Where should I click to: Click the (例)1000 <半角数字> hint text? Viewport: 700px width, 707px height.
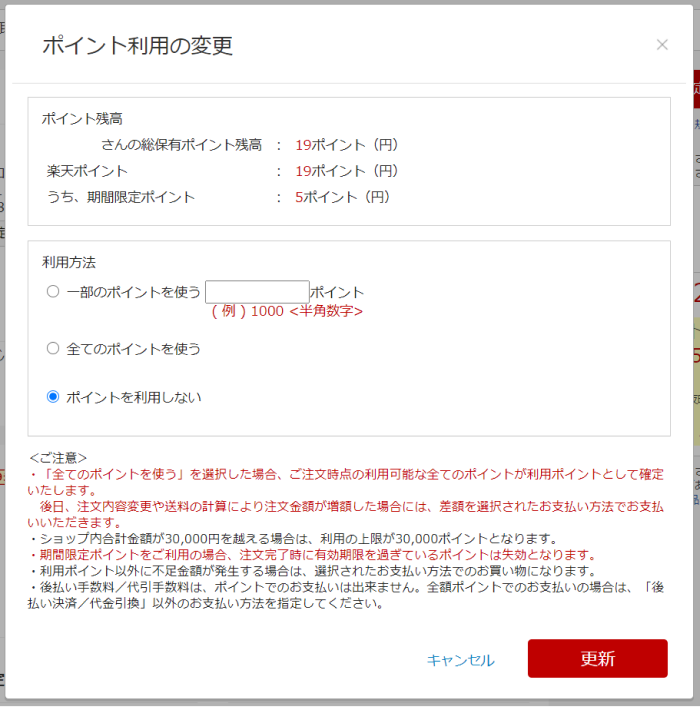tap(287, 311)
